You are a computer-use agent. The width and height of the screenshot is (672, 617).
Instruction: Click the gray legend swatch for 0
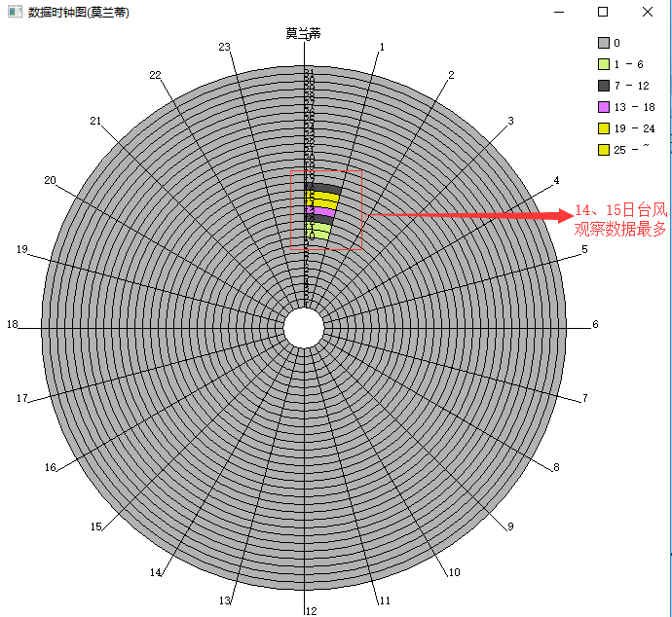[604, 43]
